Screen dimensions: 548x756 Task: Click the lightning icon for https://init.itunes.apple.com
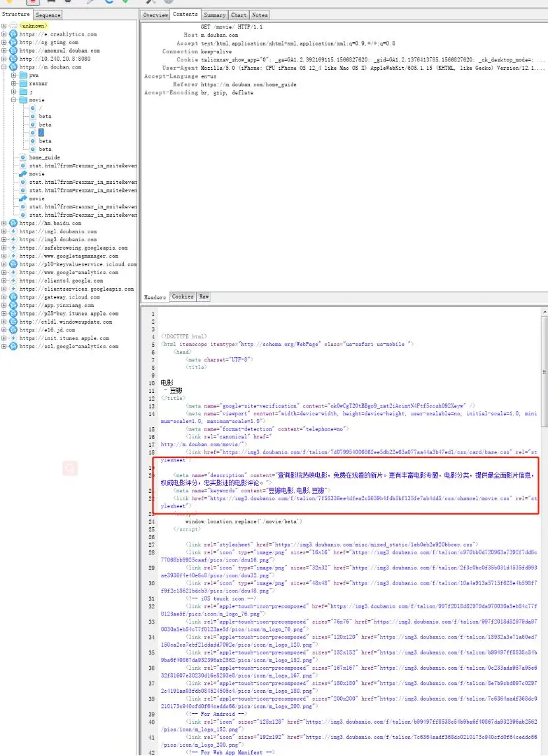[x=13, y=338]
